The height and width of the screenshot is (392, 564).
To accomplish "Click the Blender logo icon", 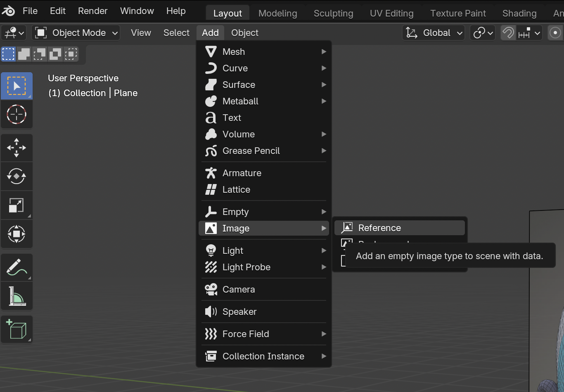I will point(8,11).
